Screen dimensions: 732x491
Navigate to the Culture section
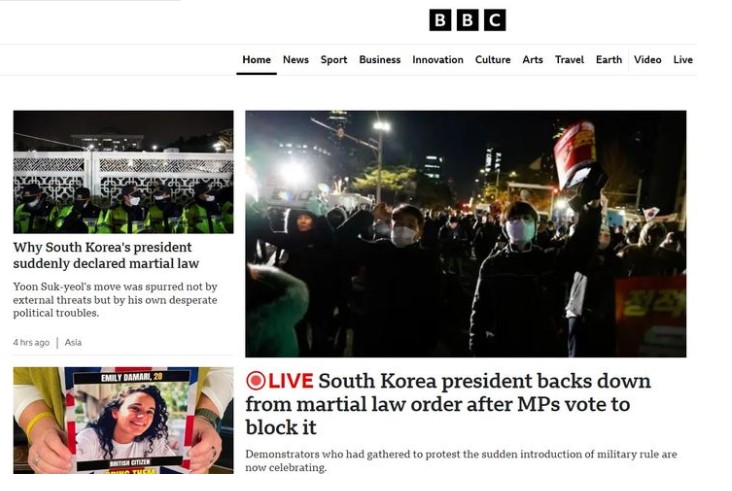click(x=493, y=60)
